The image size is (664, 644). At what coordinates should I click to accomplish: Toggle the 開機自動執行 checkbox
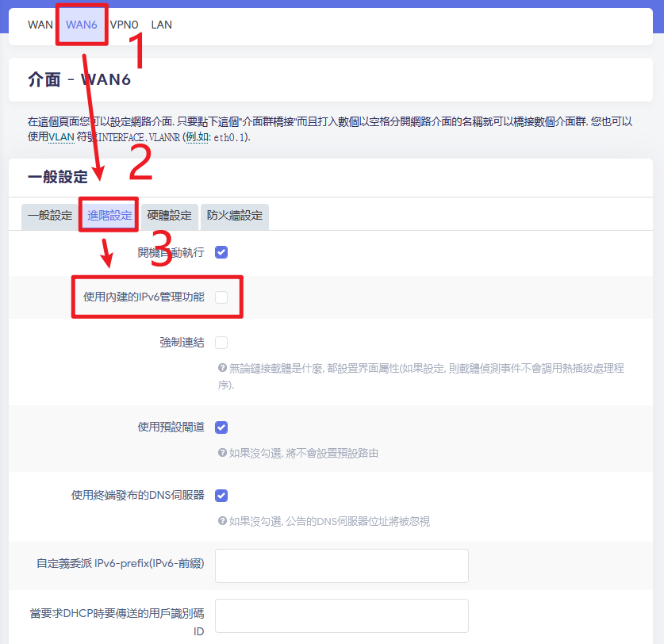221,252
